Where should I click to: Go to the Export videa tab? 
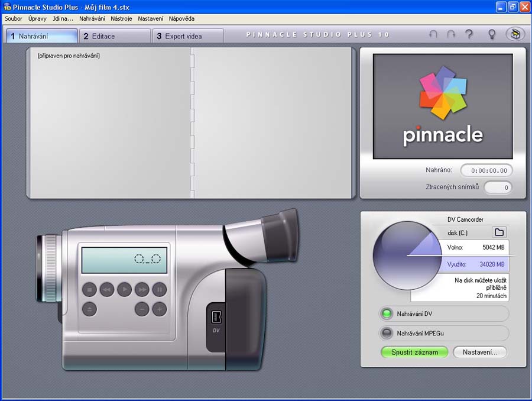188,36
